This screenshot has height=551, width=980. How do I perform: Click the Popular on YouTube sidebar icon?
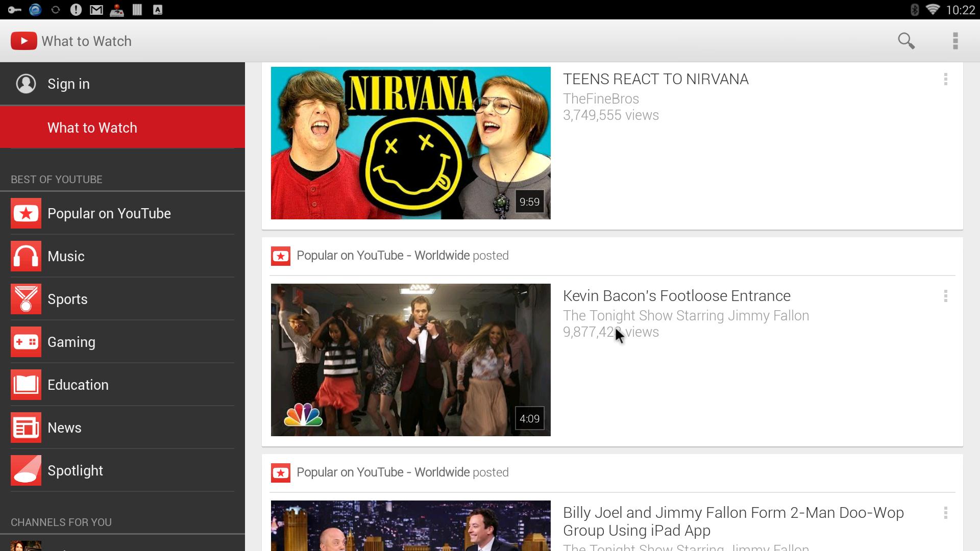pyautogui.click(x=25, y=213)
